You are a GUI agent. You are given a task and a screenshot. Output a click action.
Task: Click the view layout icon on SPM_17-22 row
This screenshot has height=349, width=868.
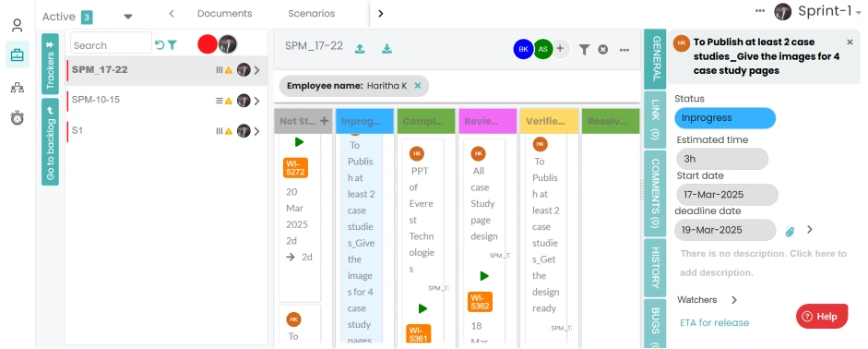[x=220, y=70]
